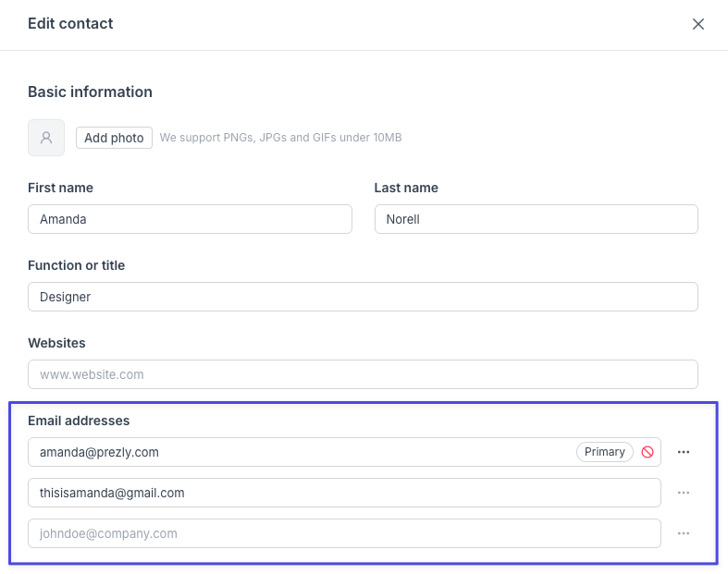Focus the Websites input field
Viewport: 728px width, 574px height.
(x=363, y=374)
